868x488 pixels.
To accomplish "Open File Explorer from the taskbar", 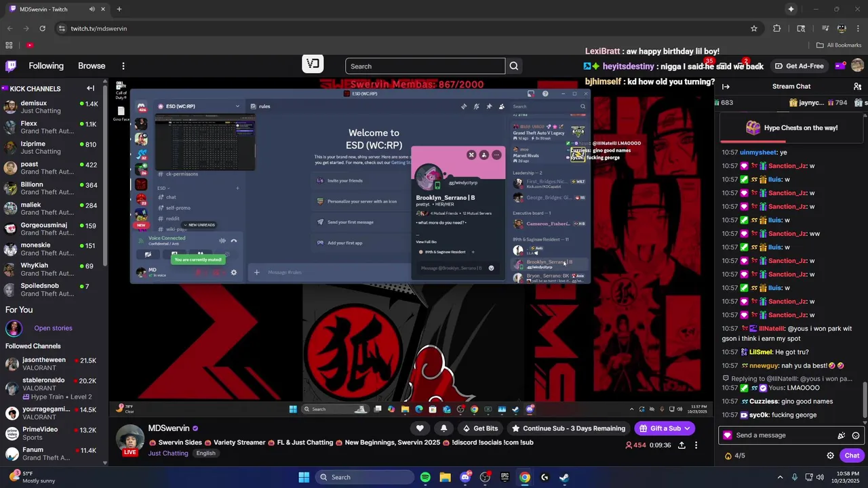I will 446,477.
